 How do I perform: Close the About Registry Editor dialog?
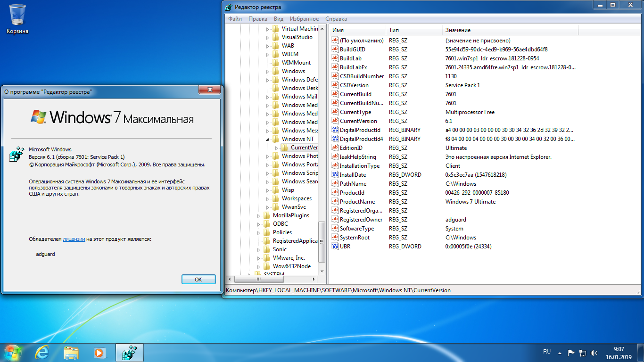[x=210, y=90]
